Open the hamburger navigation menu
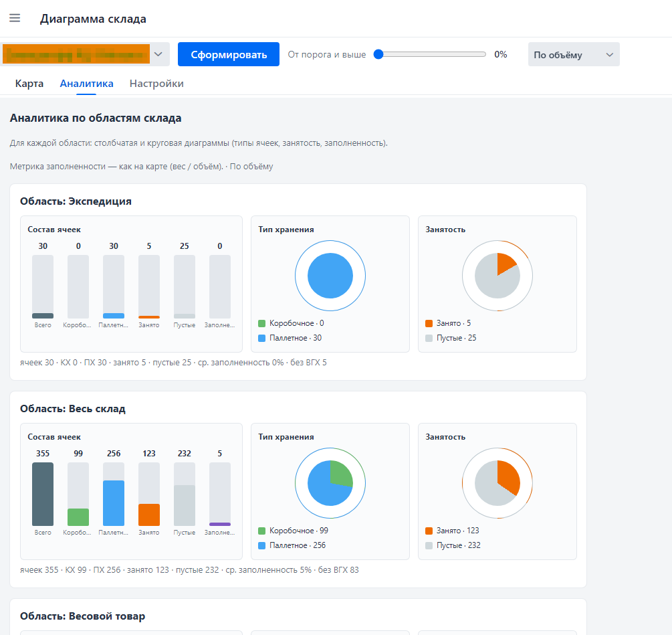The height and width of the screenshot is (635, 672). coord(15,18)
